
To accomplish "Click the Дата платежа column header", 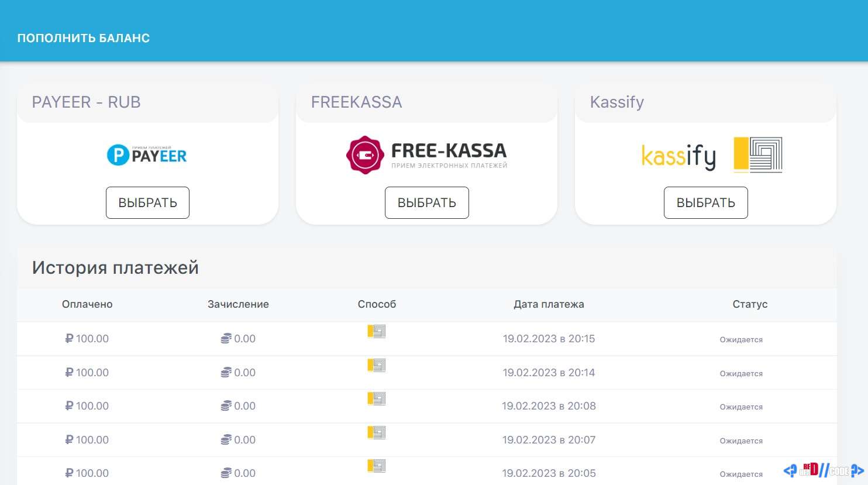I will click(549, 304).
